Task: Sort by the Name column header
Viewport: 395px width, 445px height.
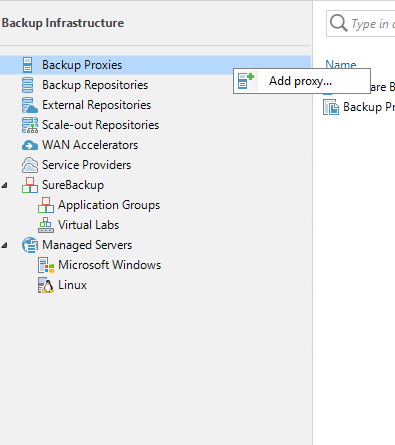Action: click(341, 64)
